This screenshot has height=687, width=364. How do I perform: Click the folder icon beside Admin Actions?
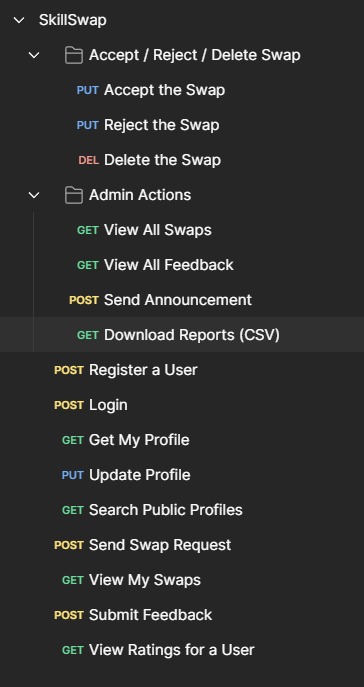[x=74, y=195]
